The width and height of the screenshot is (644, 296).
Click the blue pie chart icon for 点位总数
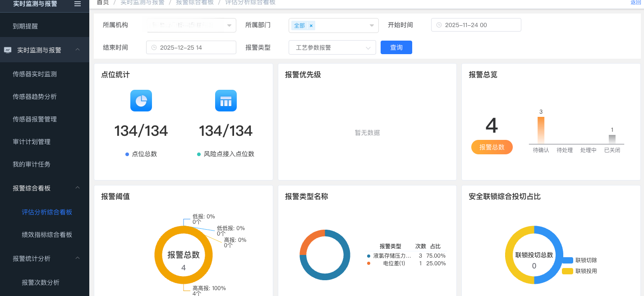[x=141, y=101]
